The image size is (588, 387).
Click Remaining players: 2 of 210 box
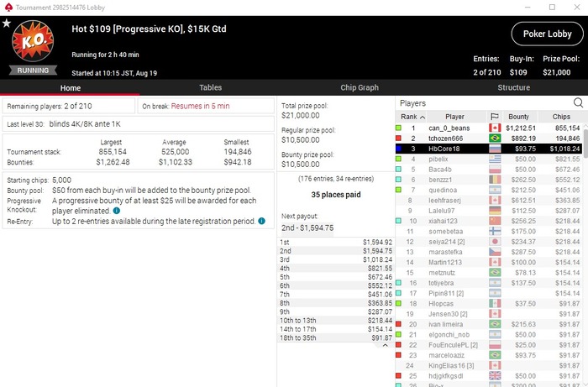69,106
